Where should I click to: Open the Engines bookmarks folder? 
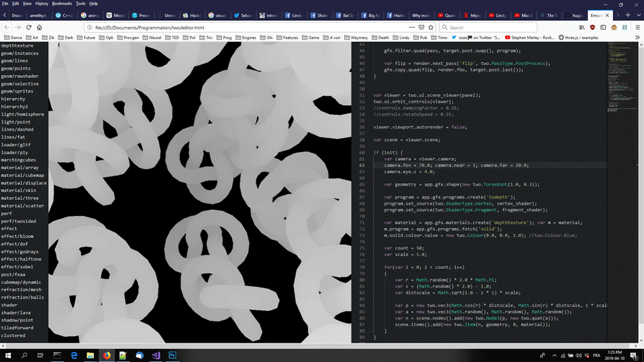coord(246,38)
